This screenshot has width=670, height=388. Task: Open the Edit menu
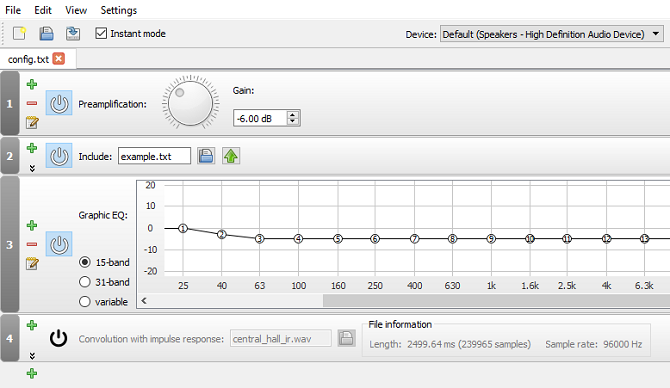coord(43,10)
